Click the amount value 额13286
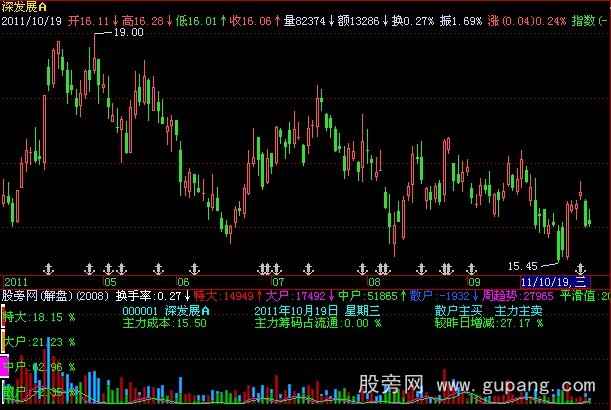This screenshot has width=611, height=410. (358, 21)
